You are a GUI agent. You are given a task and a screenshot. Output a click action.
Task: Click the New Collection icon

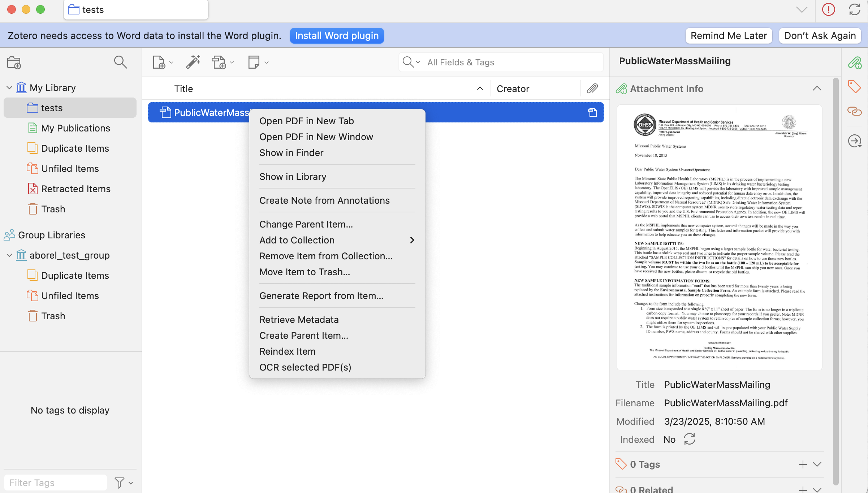click(x=14, y=62)
